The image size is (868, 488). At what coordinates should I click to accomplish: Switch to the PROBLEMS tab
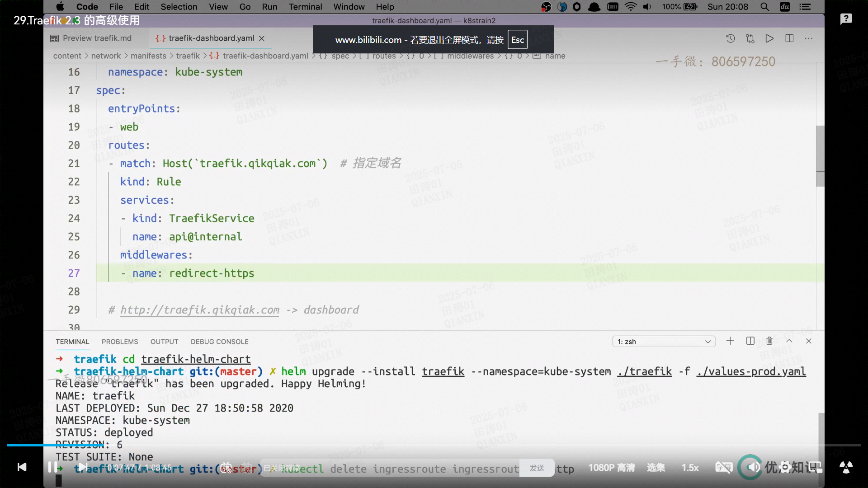click(x=120, y=342)
